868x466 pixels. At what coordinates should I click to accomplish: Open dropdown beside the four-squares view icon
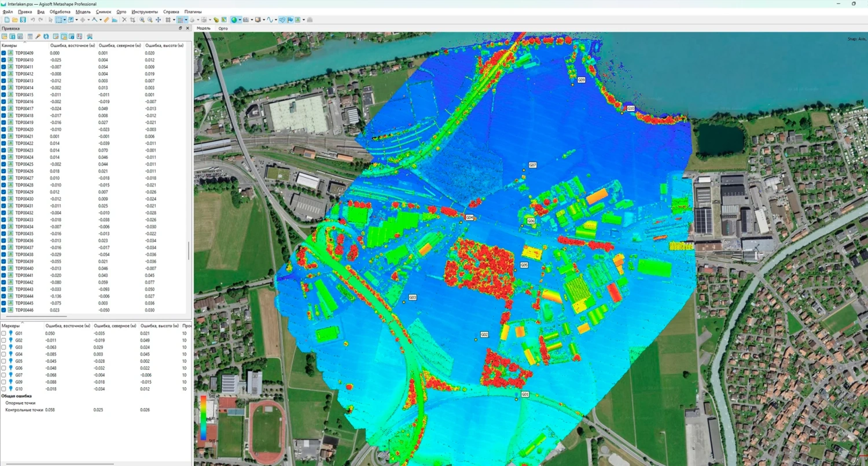point(174,20)
